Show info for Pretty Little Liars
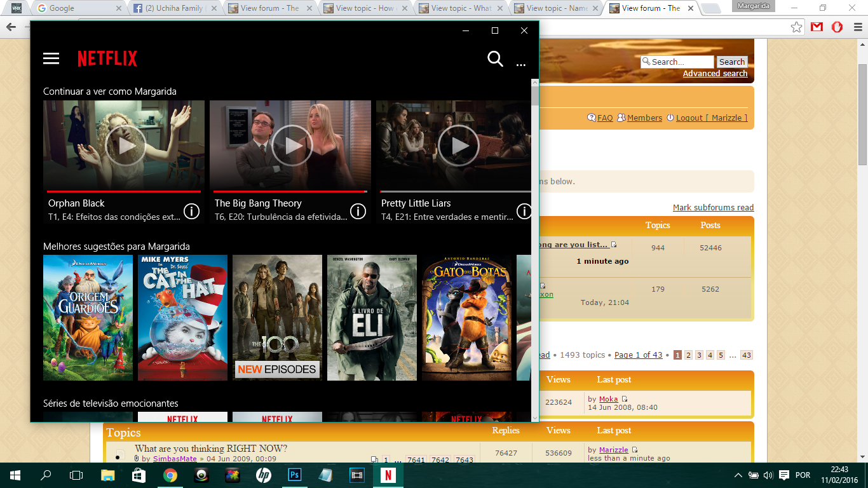Image resolution: width=868 pixels, height=488 pixels. (x=524, y=211)
